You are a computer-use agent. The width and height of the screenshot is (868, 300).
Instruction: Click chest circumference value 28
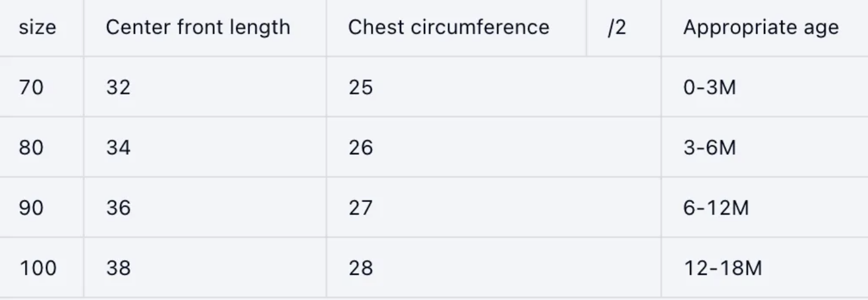click(x=360, y=268)
